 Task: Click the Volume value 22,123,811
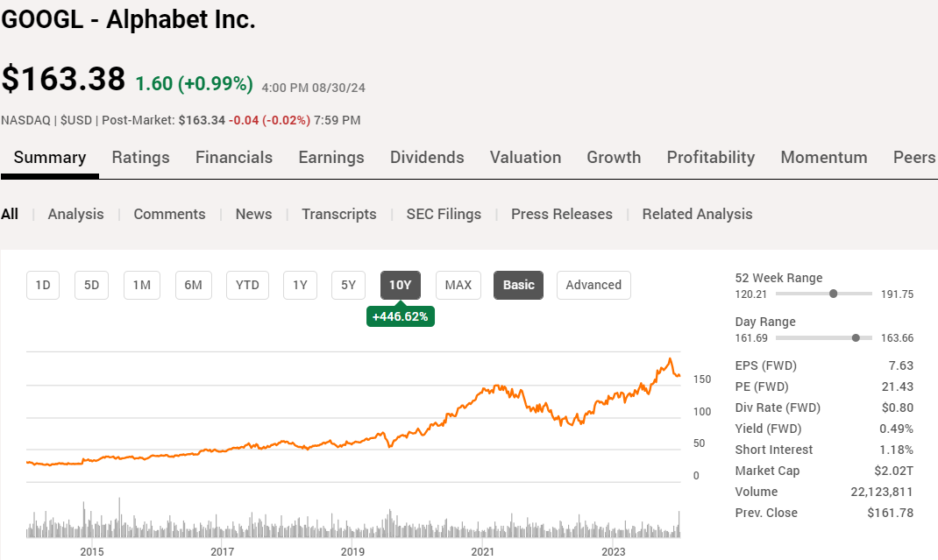click(882, 492)
